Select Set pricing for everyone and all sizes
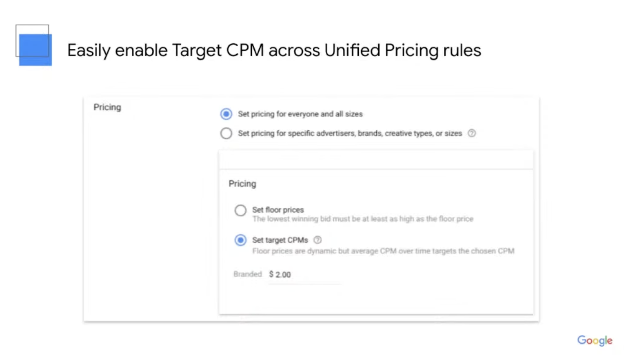The height and width of the screenshot is (364, 624). tap(226, 114)
